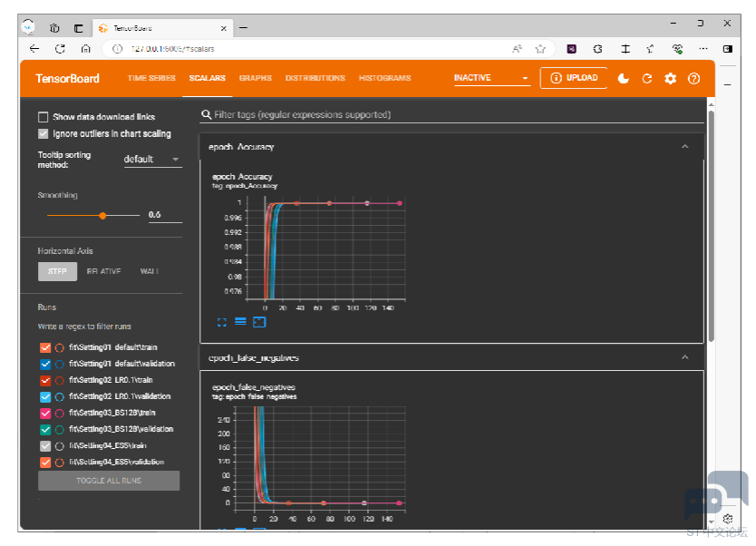Switch to the GRAPHS tab
The height and width of the screenshot is (546, 756).
coord(255,78)
